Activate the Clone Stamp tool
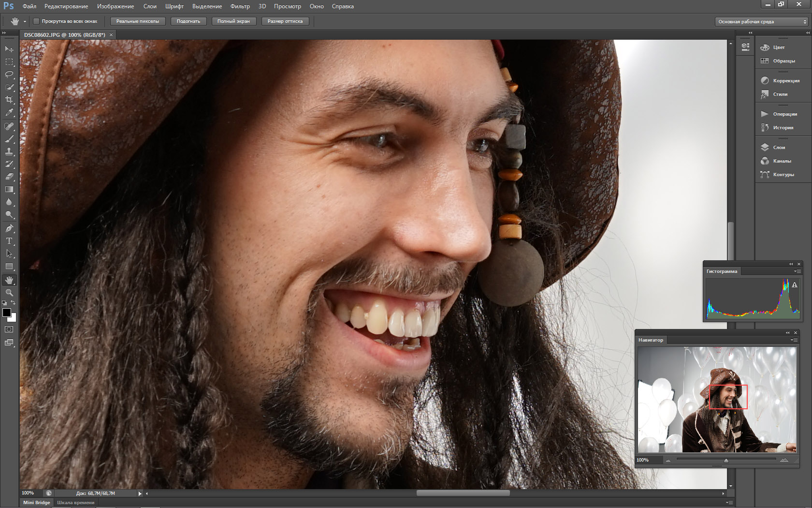 point(9,151)
